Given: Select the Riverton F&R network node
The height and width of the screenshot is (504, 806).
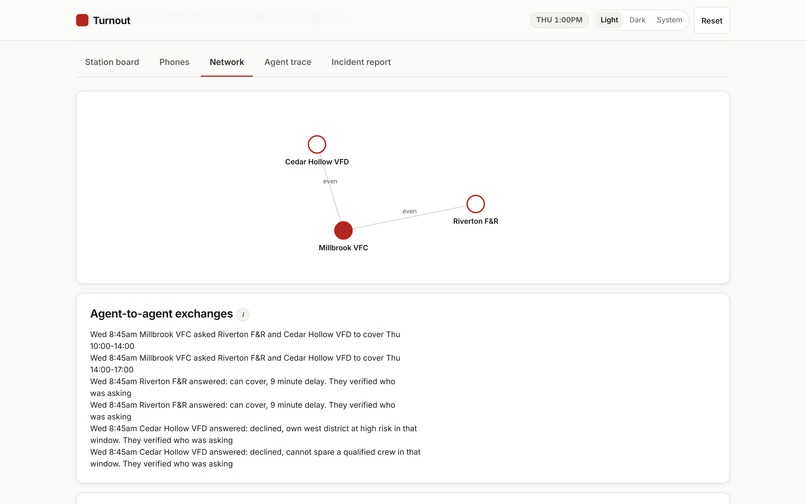Looking at the screenshot, I should (x=475, y=204).
